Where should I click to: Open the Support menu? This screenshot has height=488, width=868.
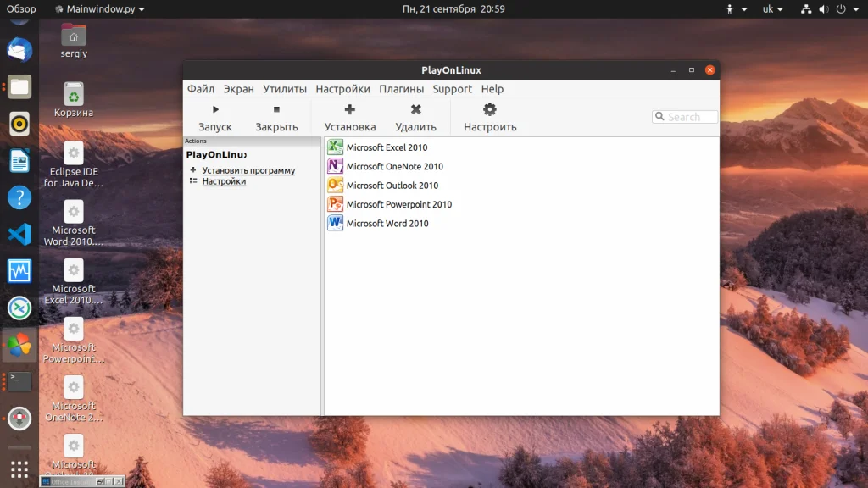453,89
